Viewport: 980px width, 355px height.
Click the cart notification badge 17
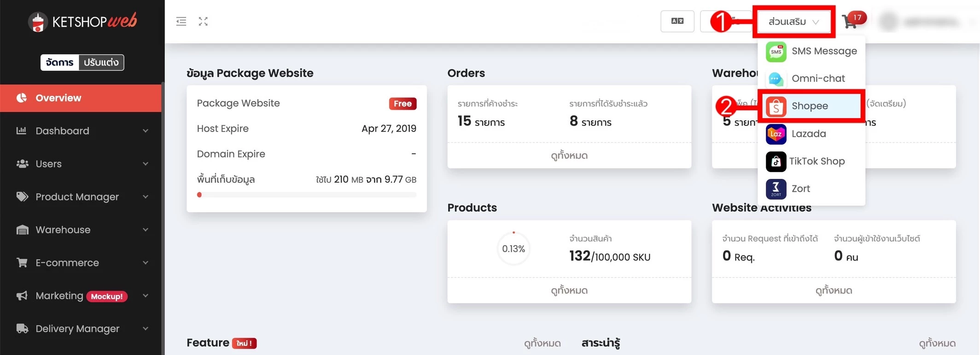(857, 17)
